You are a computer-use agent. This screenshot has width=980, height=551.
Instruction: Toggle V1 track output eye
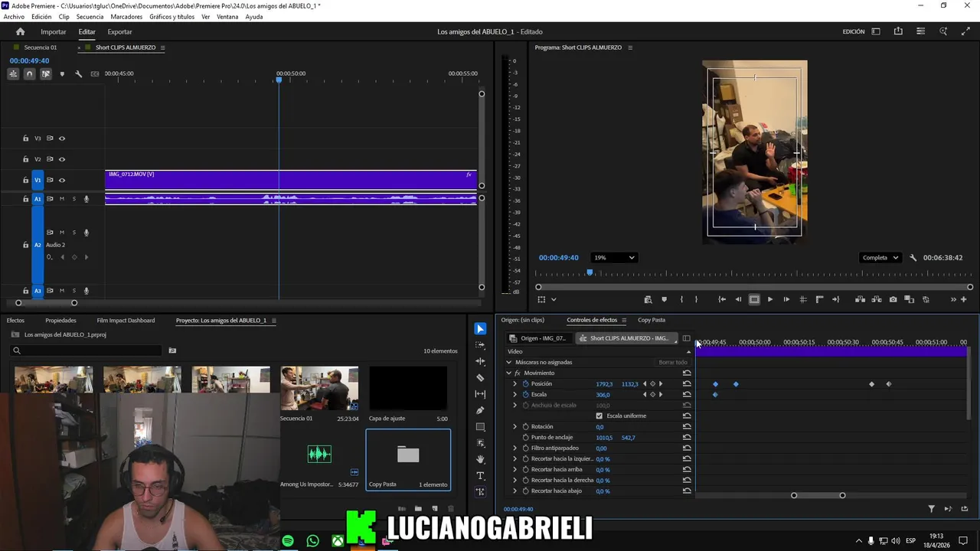click(62, 180)
